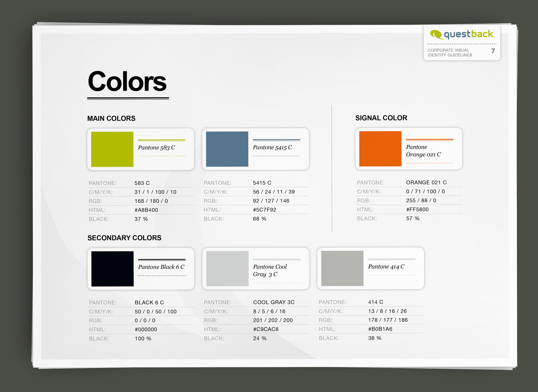The height and width of the screenshot is (392, 538).
Task: Click the CMYK value 8 / 5 / 6 / 16
Action: 269,311
